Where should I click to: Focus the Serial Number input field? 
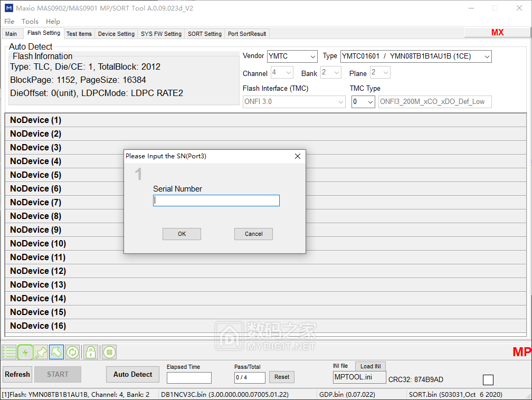(x=216, y=201)
